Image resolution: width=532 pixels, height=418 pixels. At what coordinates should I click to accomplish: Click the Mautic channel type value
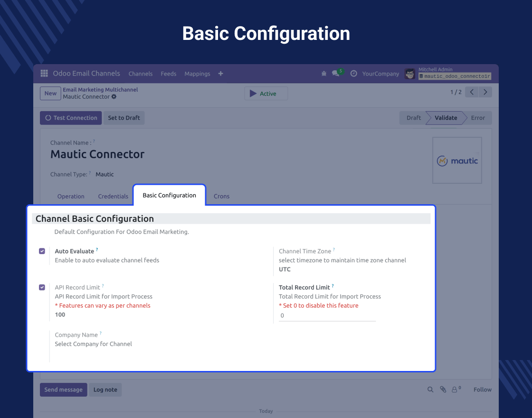pyautogui.click(x=104, y=174)
